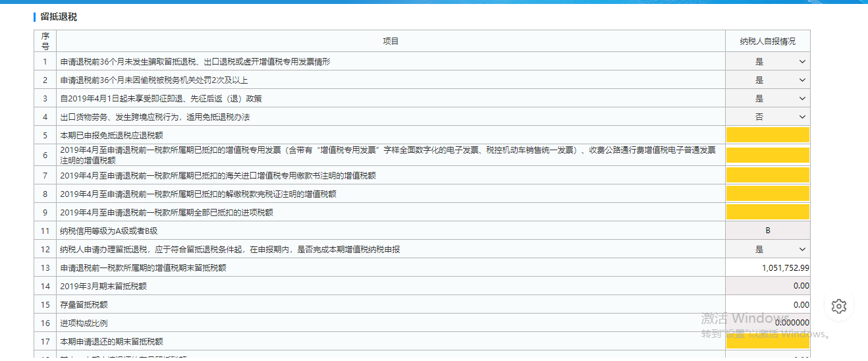Expand dropdown for row 2 偷税处罚 item

pos(768,80)
